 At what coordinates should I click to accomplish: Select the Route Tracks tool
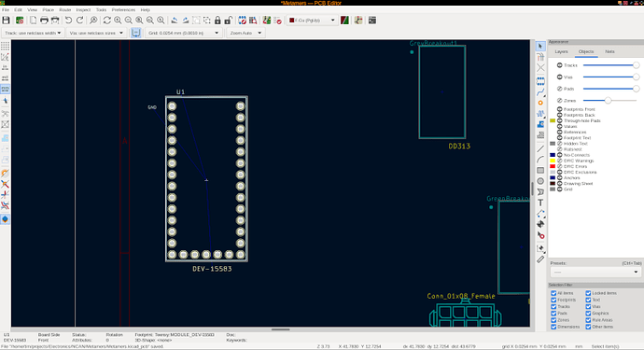pyautogui.click(x=540, y=92)
